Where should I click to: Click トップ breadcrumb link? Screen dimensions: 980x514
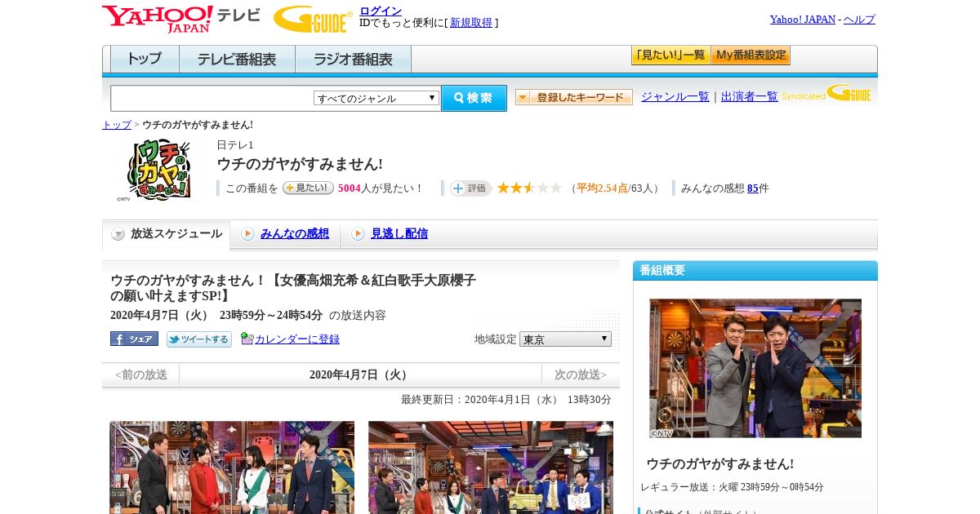pyautogui.click(x=116, y=125)
